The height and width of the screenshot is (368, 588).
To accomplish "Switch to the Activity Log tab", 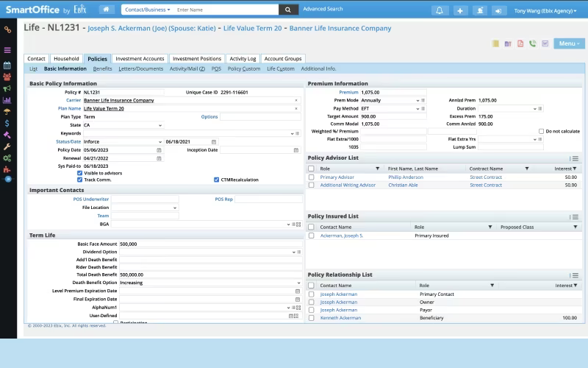I will 243,59.
